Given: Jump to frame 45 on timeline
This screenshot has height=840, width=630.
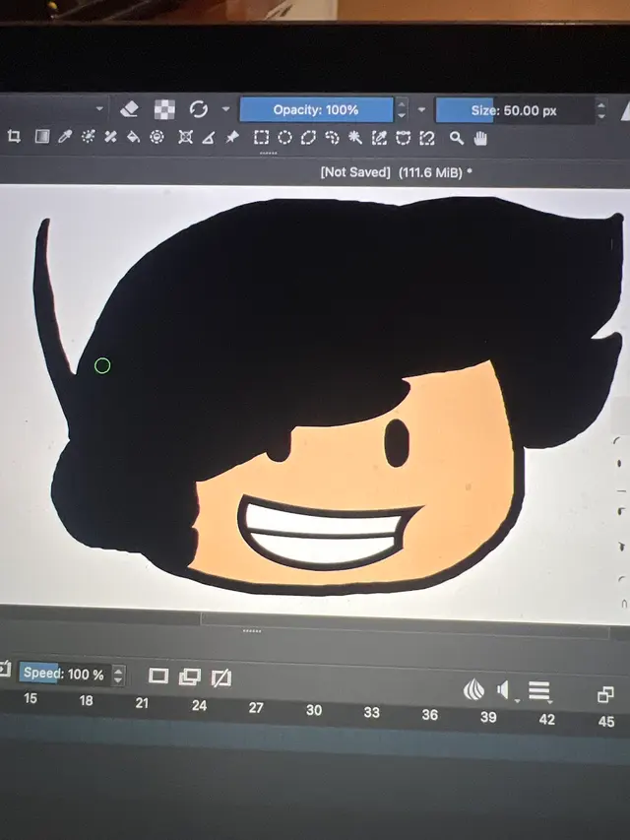Looking at the screenshot, I should point(606,722).
